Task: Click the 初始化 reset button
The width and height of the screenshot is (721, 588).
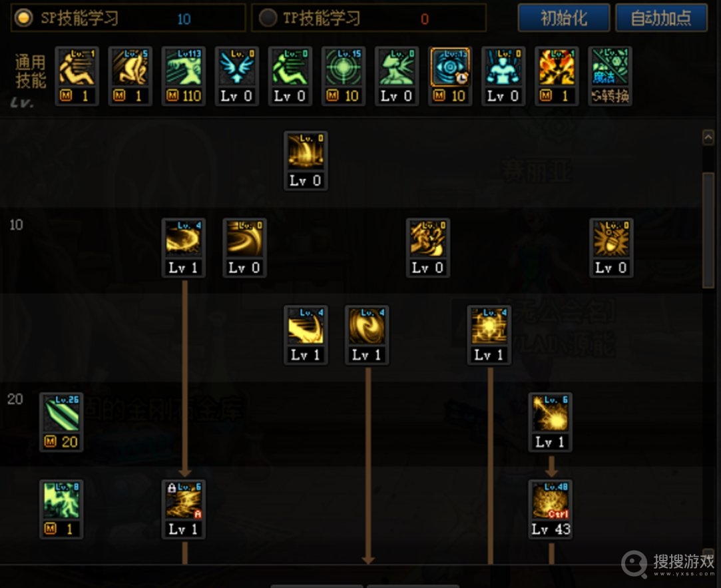Action: 564,18
